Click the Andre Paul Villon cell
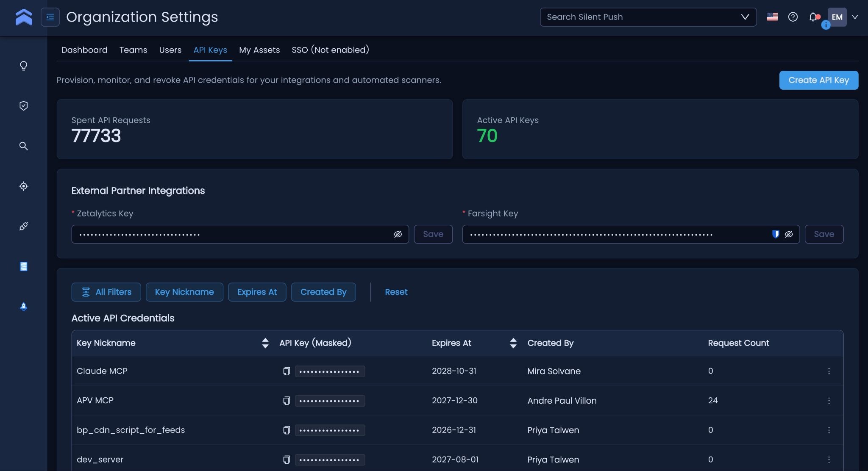This screenshot has width=868, height=471. (562, 401)
